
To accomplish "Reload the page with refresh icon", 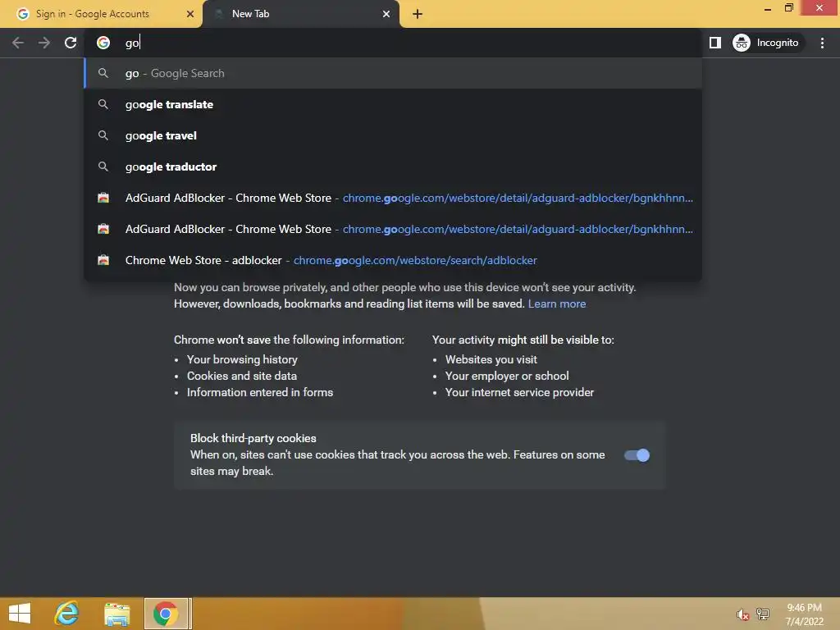I will tap(71, 43).
